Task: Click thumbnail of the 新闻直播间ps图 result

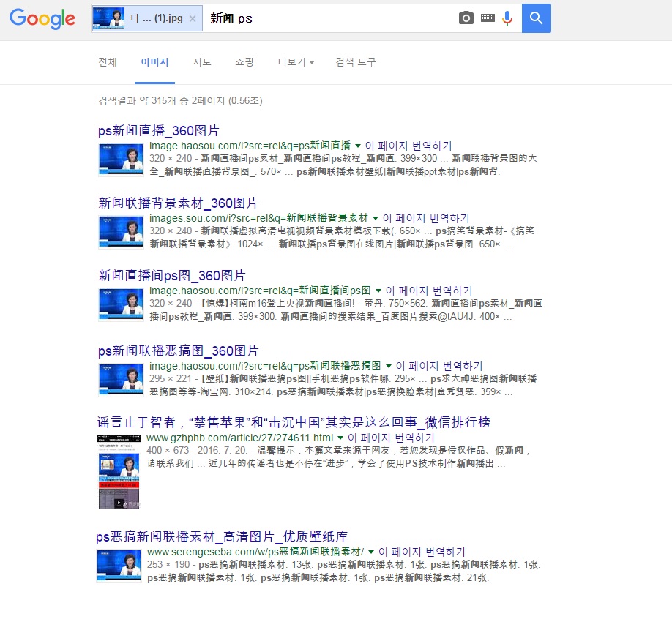Action: [x=121, y=304]
